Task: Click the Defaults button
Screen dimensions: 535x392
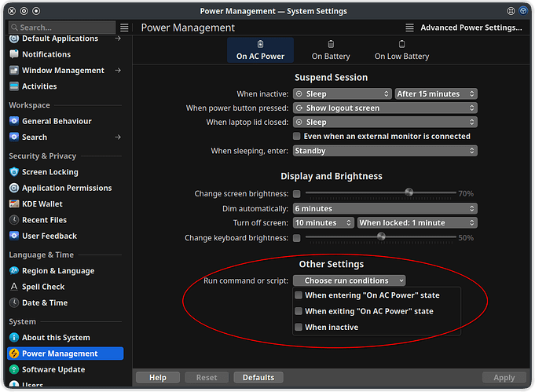Action: point(258,378)
